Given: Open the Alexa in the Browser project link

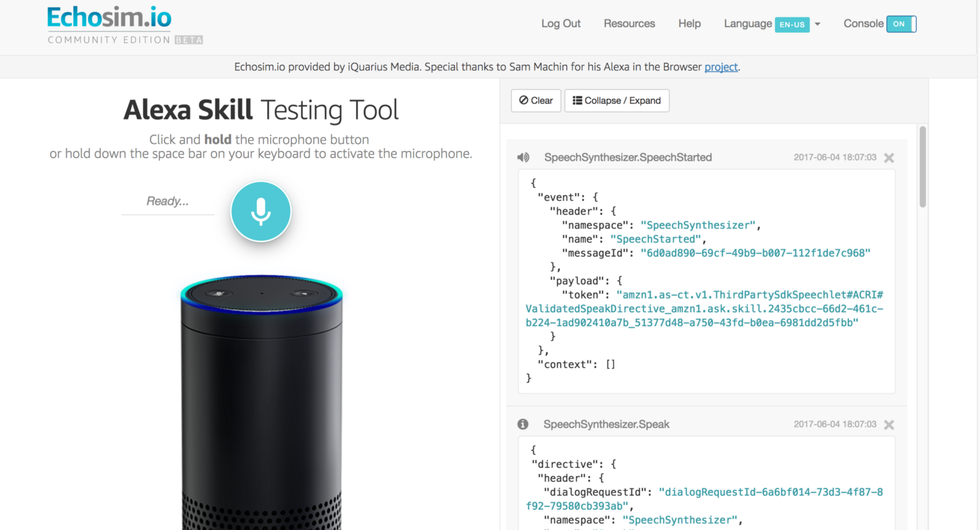Looking at the screenshot, I should point(721,67).
